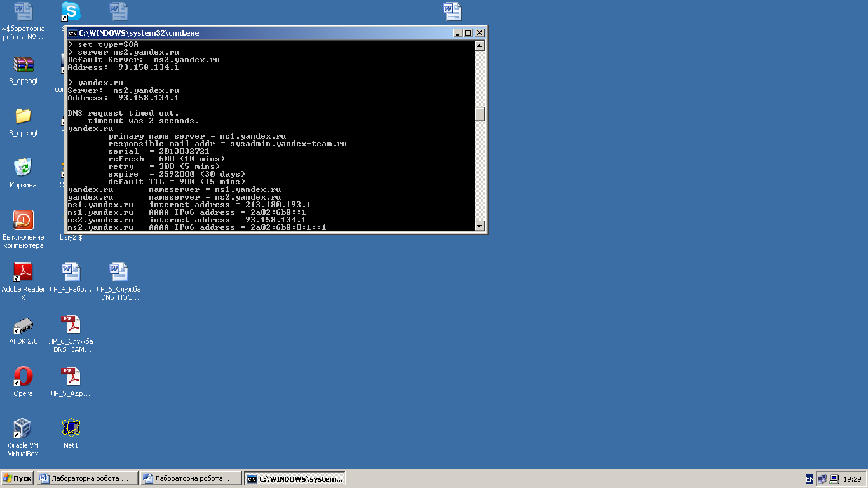
Task: Select the 8_opengl folder icon
Action: point(24,116)
